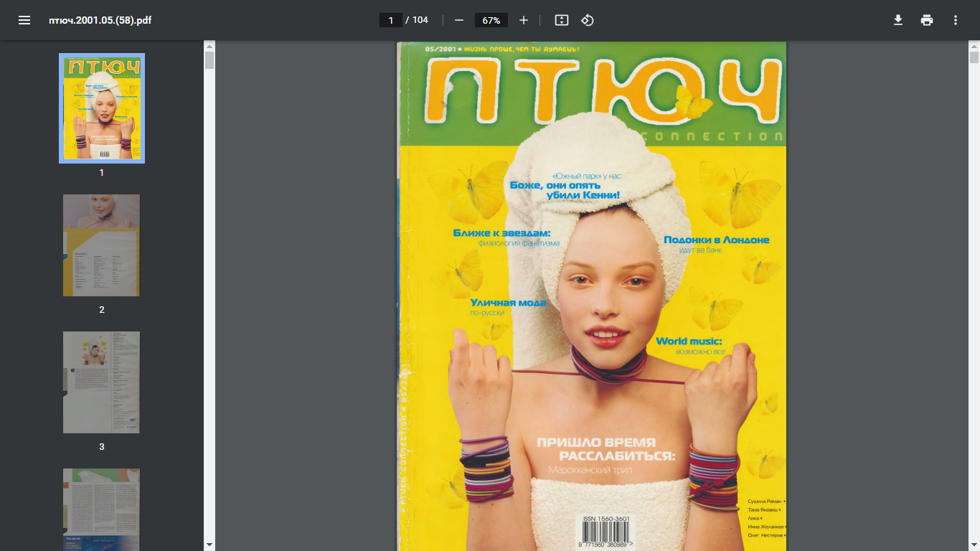This screenshot has width=980, height=551.
Task: Rotate the document counterclockwise
Action: pyautogui.click(x=588, y=20)
